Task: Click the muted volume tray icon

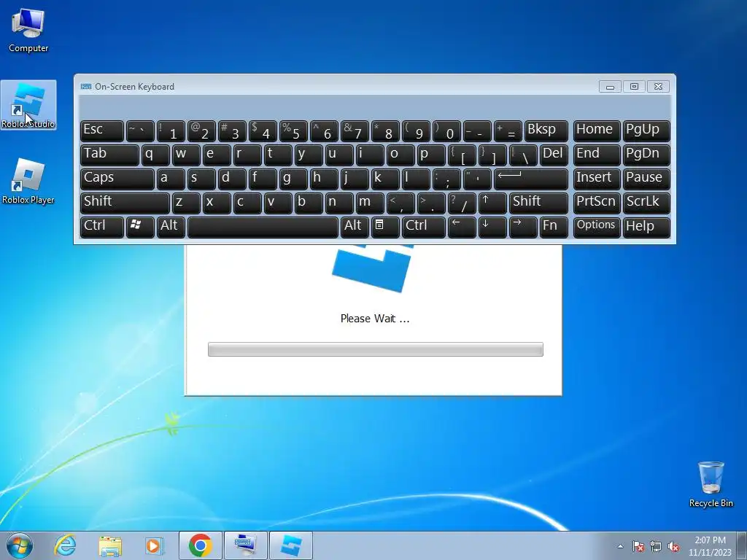Action: [673, 546]
